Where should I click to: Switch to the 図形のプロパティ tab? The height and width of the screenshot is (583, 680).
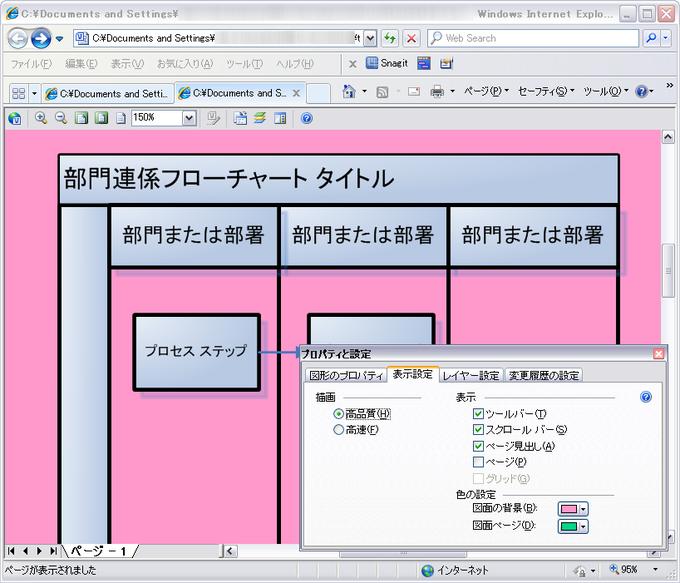pos(346,376)
